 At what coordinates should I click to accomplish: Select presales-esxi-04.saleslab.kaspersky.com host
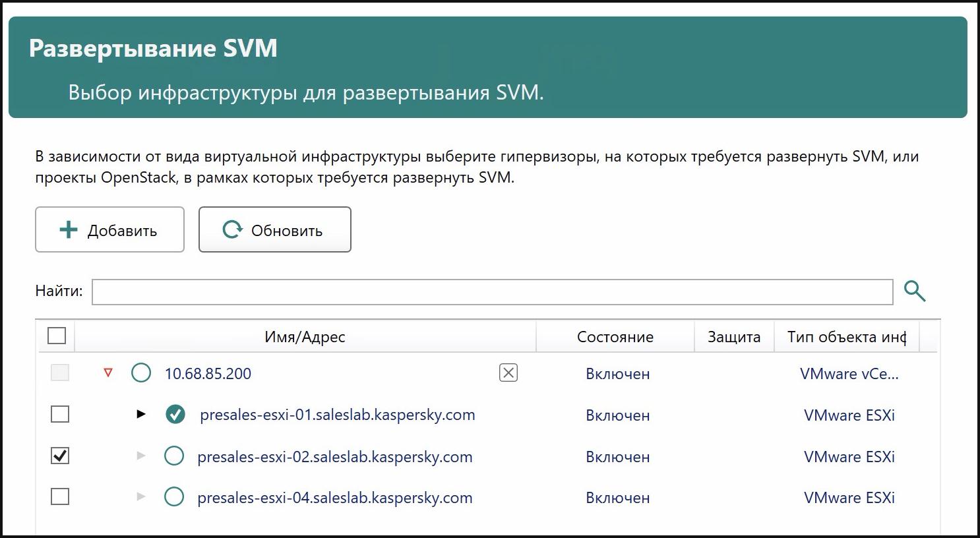coord(335,498)
